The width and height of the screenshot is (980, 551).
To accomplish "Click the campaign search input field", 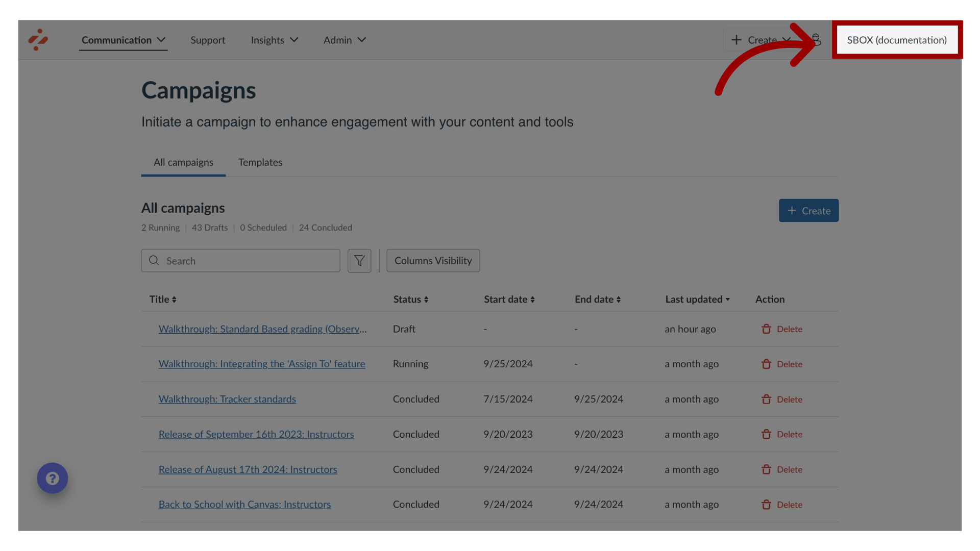I will click(240, 260).
